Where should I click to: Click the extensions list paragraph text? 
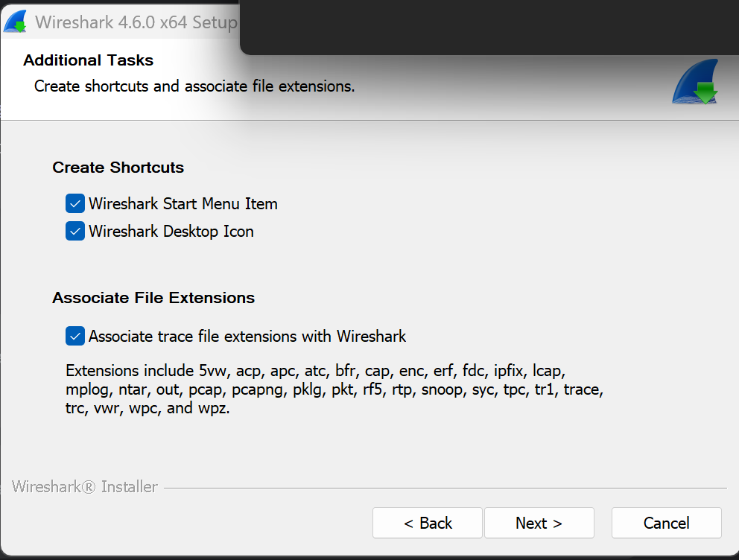point(334,389)
